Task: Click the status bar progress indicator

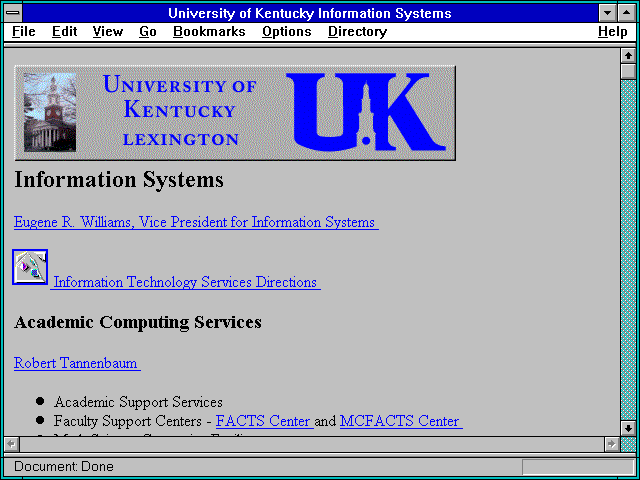Action: point(578,467)
